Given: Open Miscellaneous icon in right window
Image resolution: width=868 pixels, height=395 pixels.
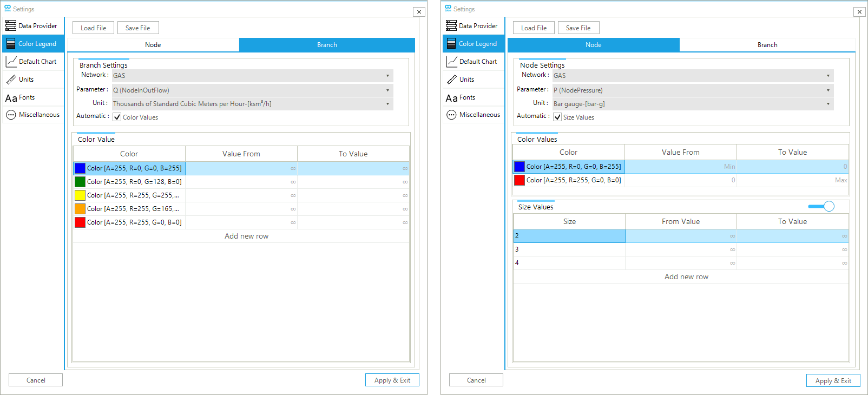Looking at the screenshot, I should 451,115.
